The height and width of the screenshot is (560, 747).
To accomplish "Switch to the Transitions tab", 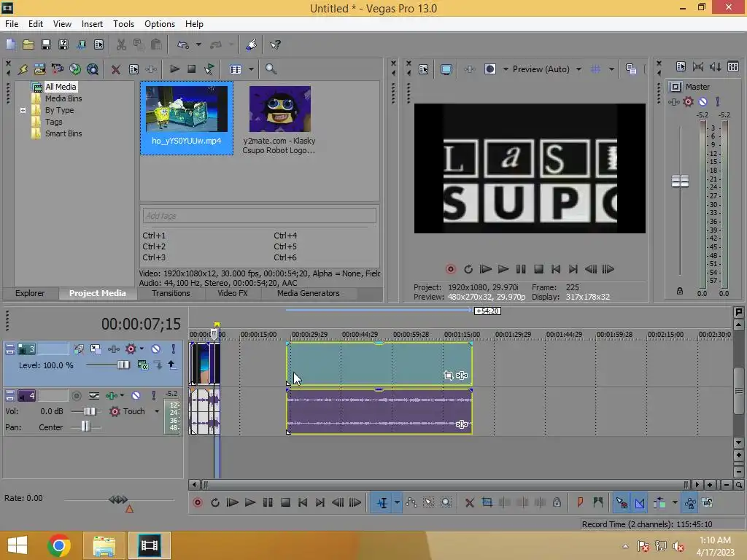I will click(x=171, y=293).
